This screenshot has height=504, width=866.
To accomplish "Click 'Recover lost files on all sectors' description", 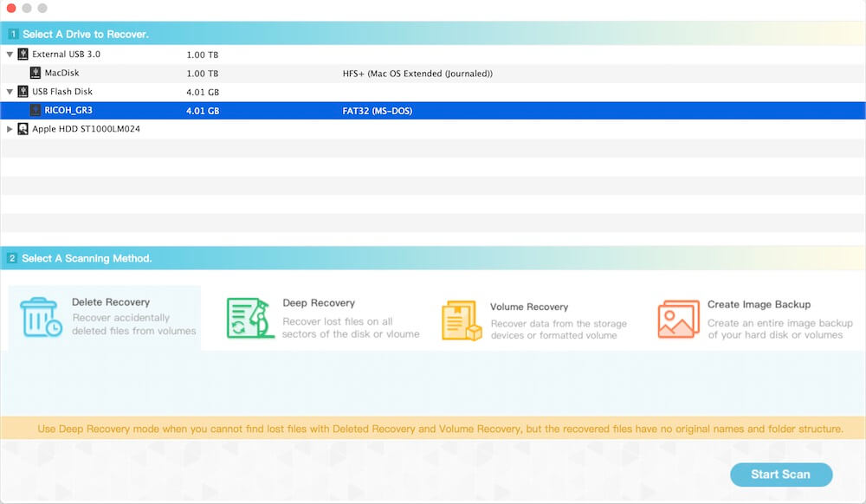I will (351, 328).
